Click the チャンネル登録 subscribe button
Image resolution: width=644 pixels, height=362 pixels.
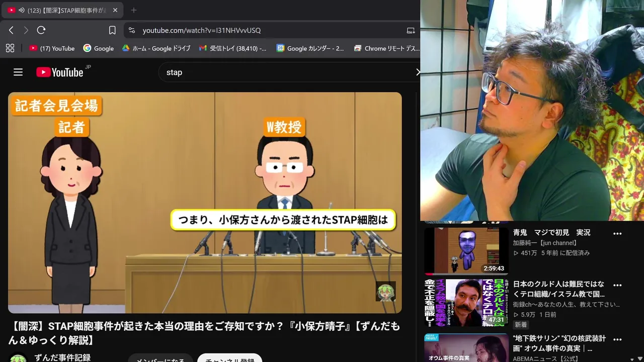(x=229, y=358)
